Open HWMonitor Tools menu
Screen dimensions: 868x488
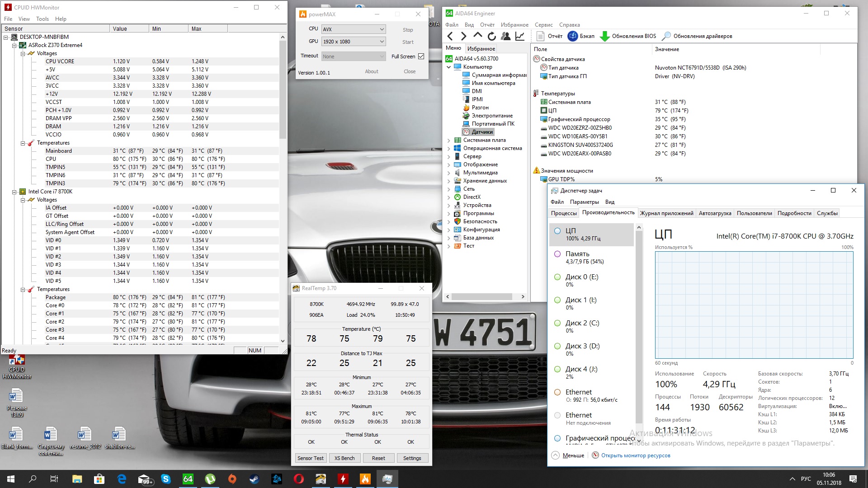pos(42,19)
